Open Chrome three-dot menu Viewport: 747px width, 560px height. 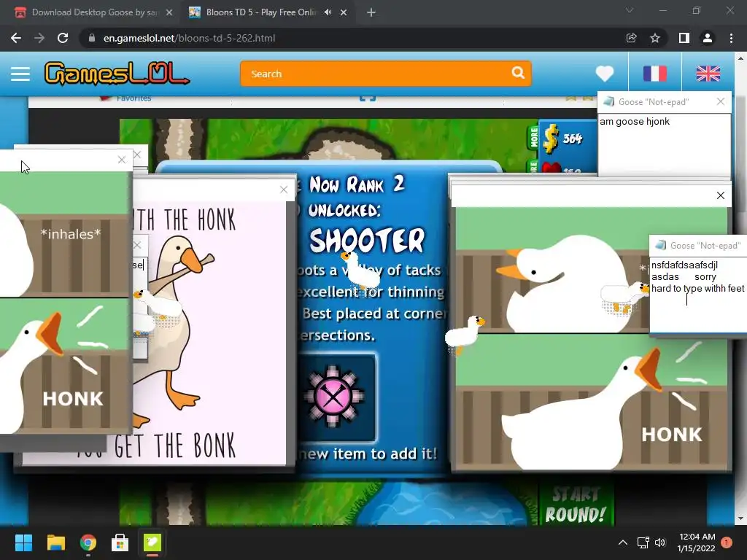tap(731, 38)
